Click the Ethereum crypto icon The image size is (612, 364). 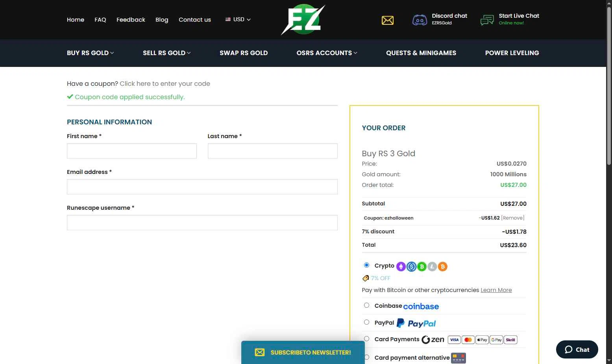[401, 266]
